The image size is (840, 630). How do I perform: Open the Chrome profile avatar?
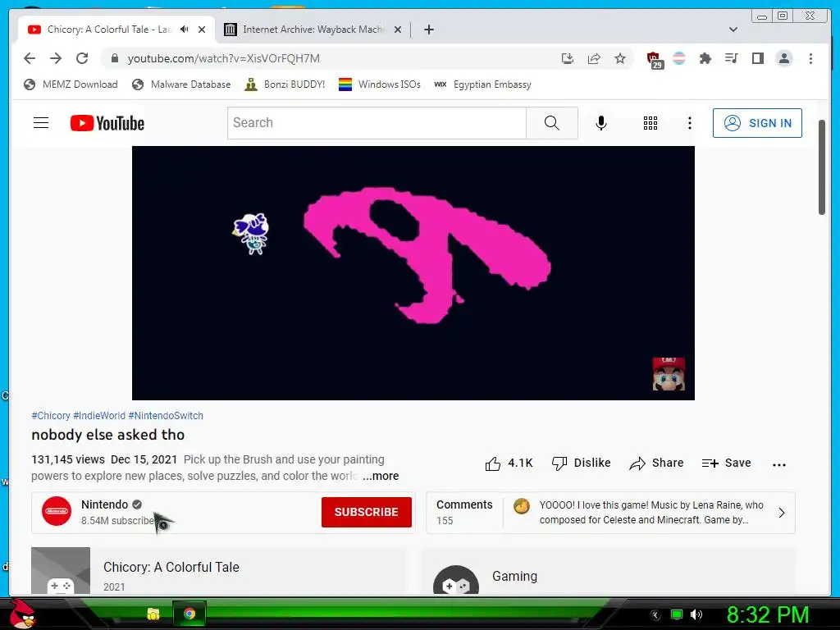783,58
